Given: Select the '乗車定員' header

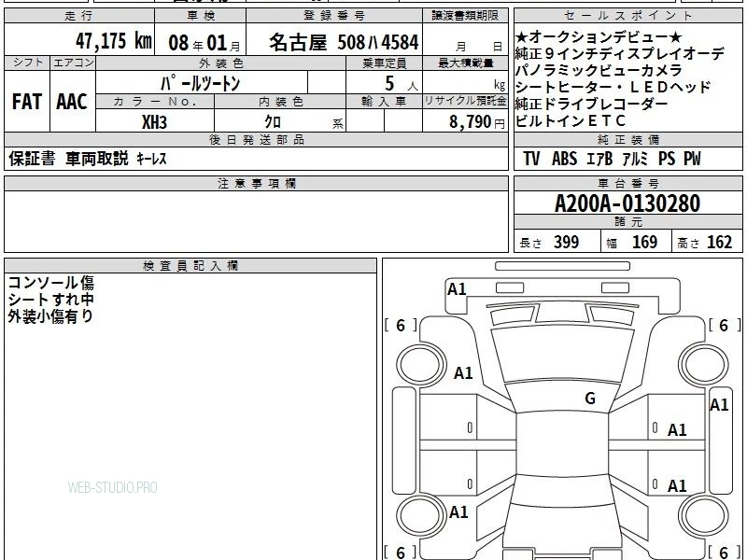Looking at the screenshot, I should click(x=384, y=63).
